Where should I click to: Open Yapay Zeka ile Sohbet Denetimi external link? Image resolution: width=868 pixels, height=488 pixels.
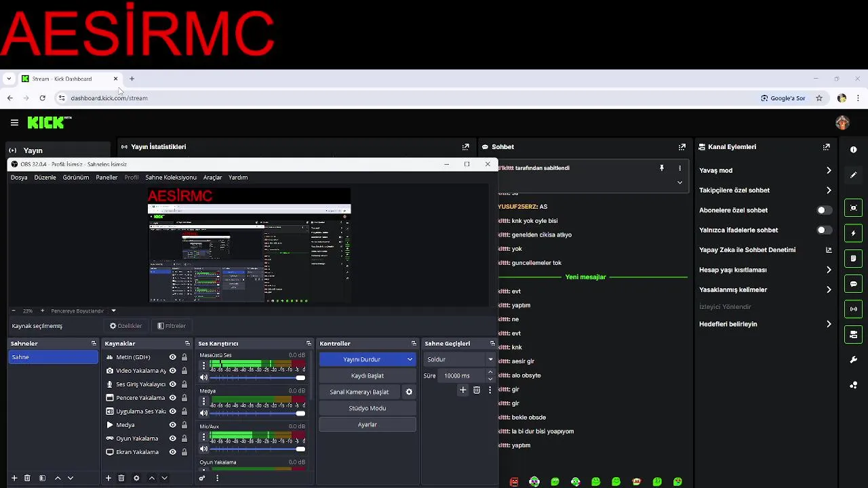coord(829,250)
